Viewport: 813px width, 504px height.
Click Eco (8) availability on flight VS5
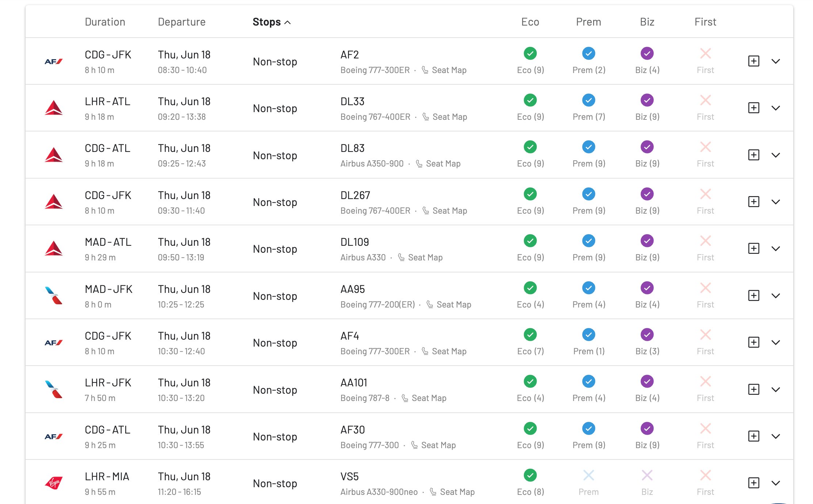click(530, 475)
